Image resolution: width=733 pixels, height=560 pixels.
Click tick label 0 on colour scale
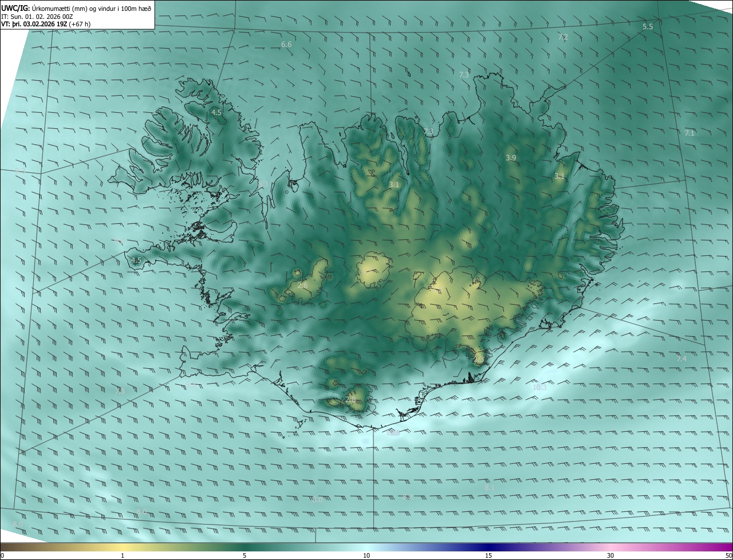click(2, 556)
